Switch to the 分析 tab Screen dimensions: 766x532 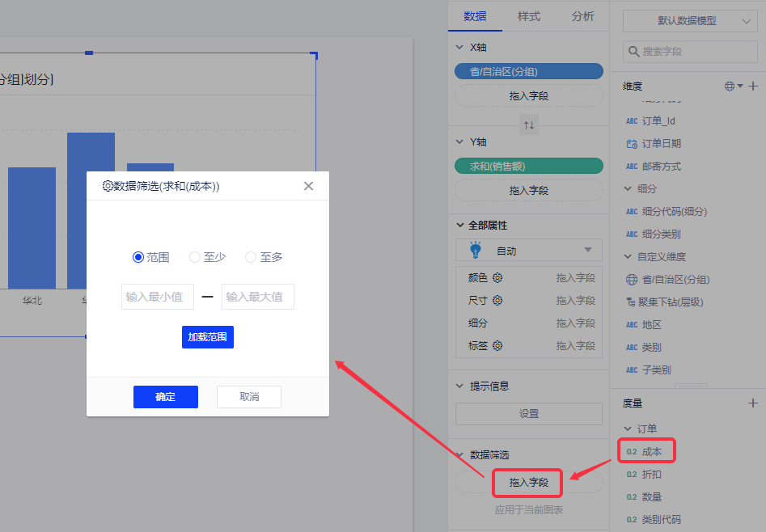click(x=582, y=16)
